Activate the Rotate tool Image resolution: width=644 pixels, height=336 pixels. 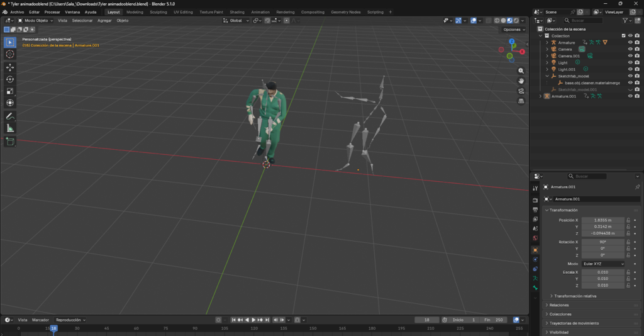tap(10, 79)
